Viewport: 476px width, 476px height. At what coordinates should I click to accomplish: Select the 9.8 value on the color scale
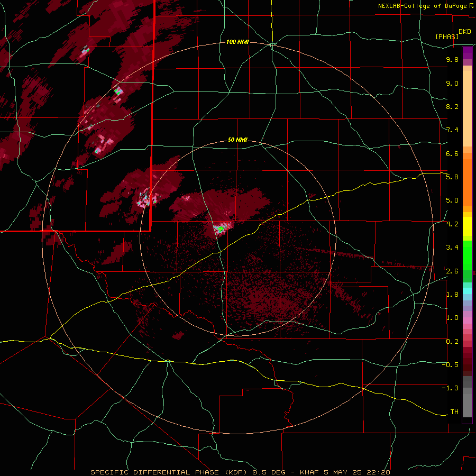pos(452,59)
